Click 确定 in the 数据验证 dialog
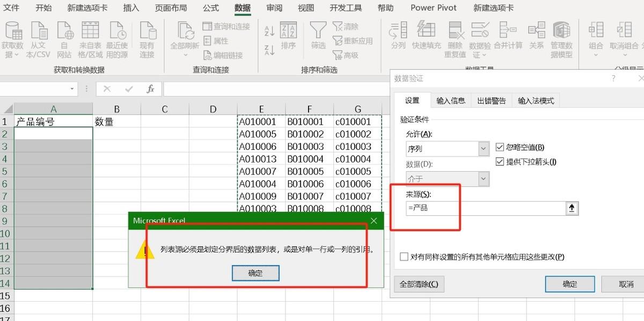 (x=570, y=284)
